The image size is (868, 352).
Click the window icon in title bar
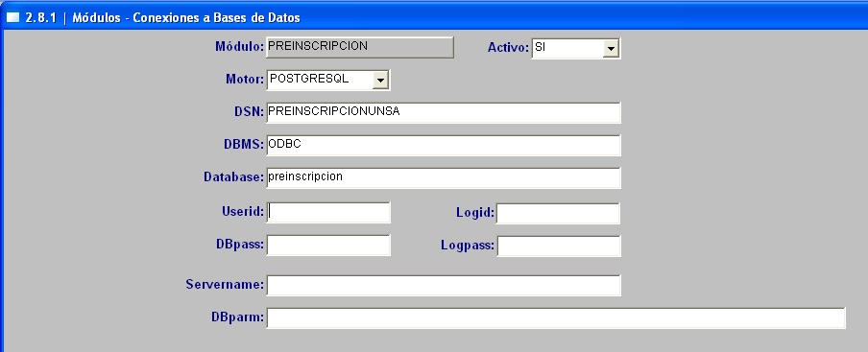(12, 17)
